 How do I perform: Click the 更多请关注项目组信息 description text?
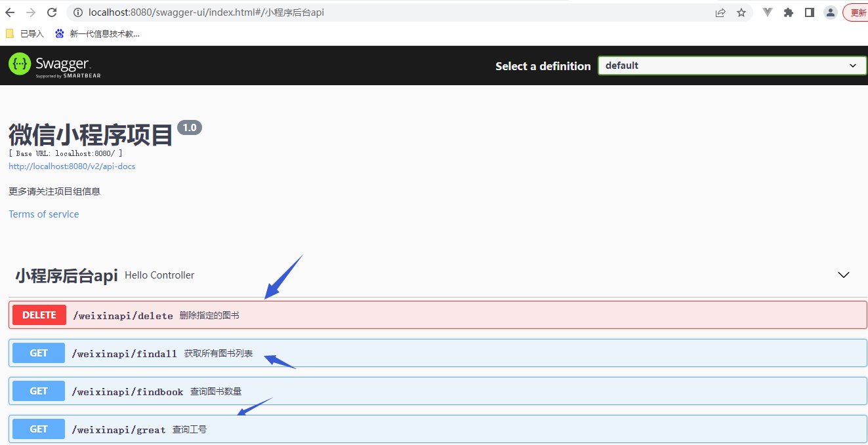54,191
